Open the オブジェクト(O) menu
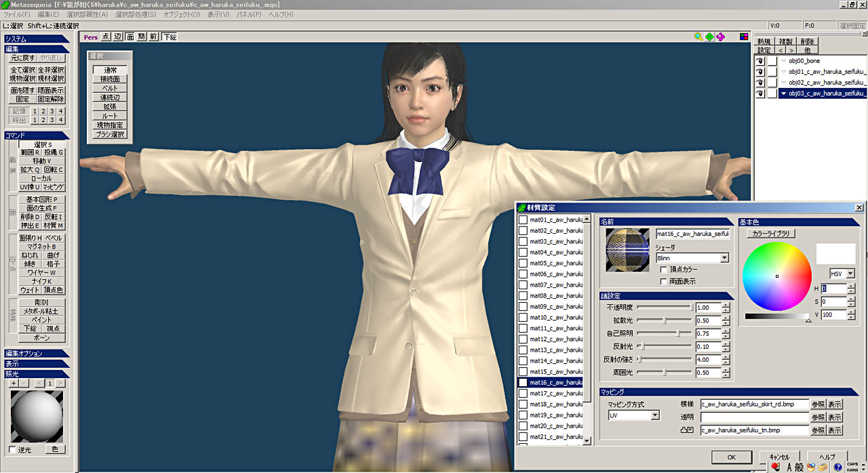 click(182, 15)
